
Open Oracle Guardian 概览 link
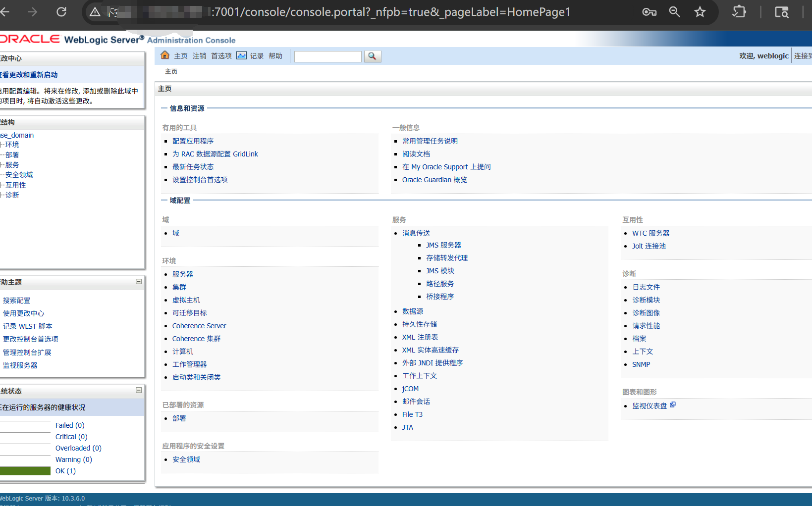tap(434, 180)
